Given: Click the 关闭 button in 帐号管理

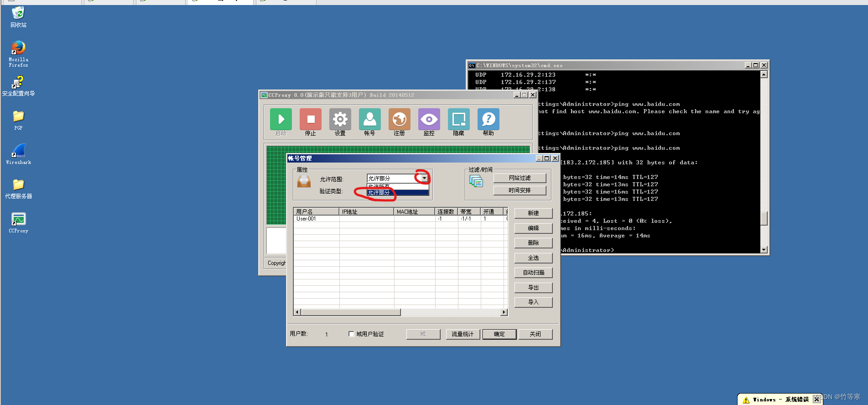Looking at the screenshot, I should coord(535,334).
